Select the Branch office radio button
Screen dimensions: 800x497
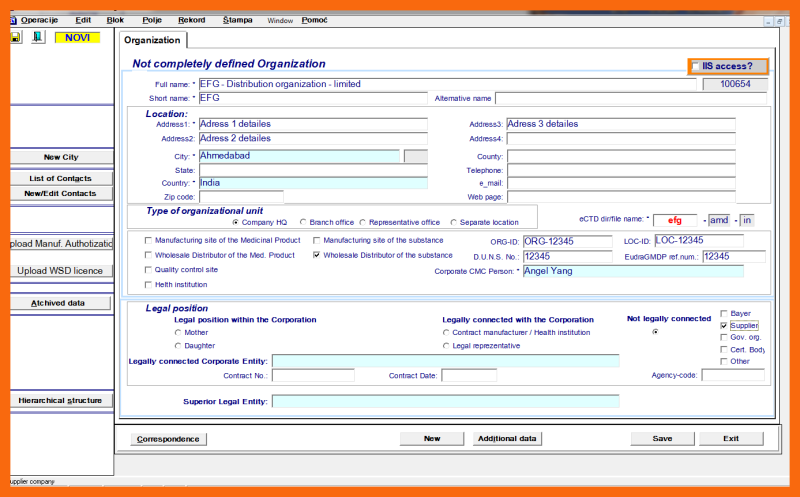[x=302, y=222]
